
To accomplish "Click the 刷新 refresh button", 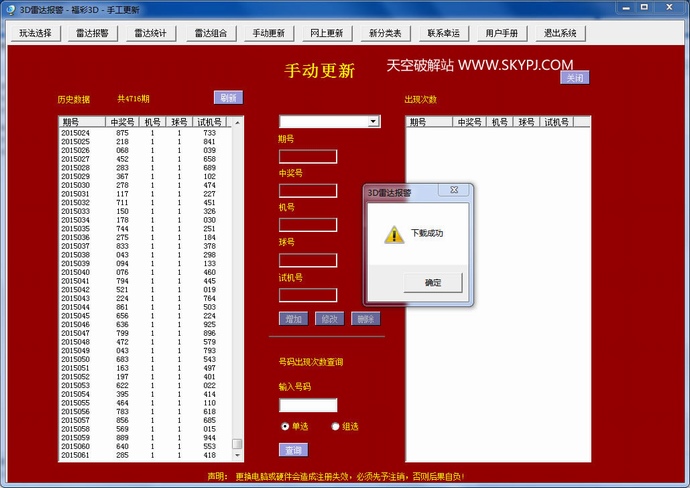I will click(228, 97).
